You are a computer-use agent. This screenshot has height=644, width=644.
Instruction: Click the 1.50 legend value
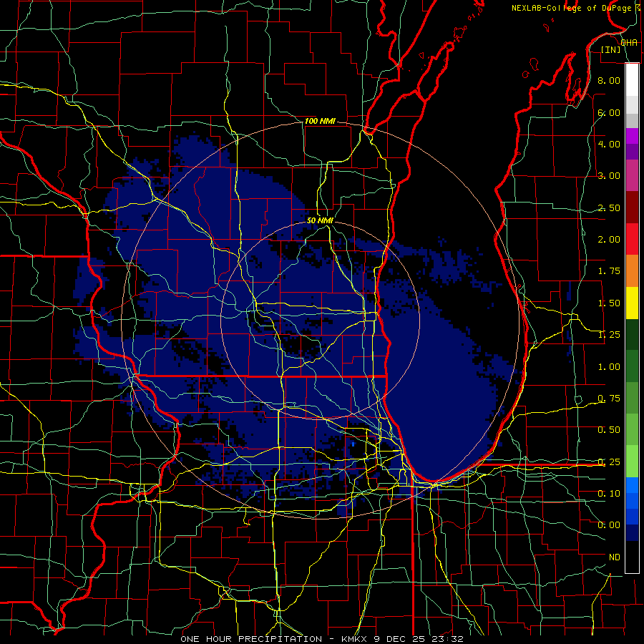coord(609,303)
